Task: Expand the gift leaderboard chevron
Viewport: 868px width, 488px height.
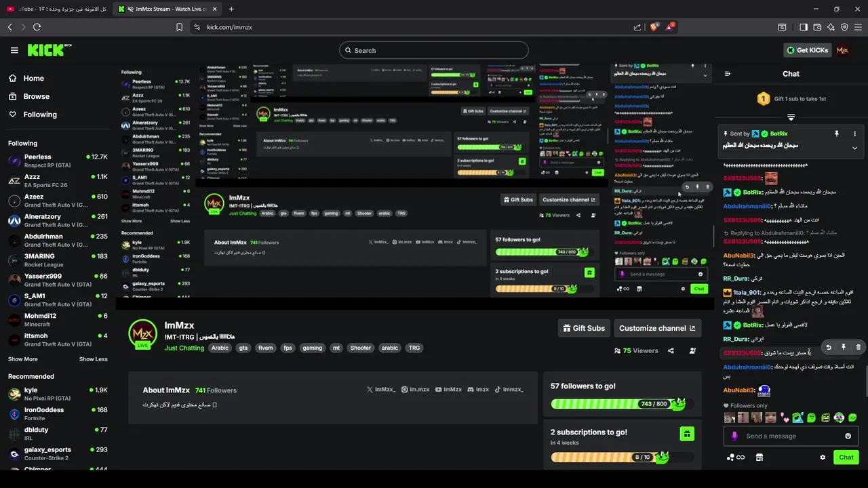Action: tap(791, 117)
